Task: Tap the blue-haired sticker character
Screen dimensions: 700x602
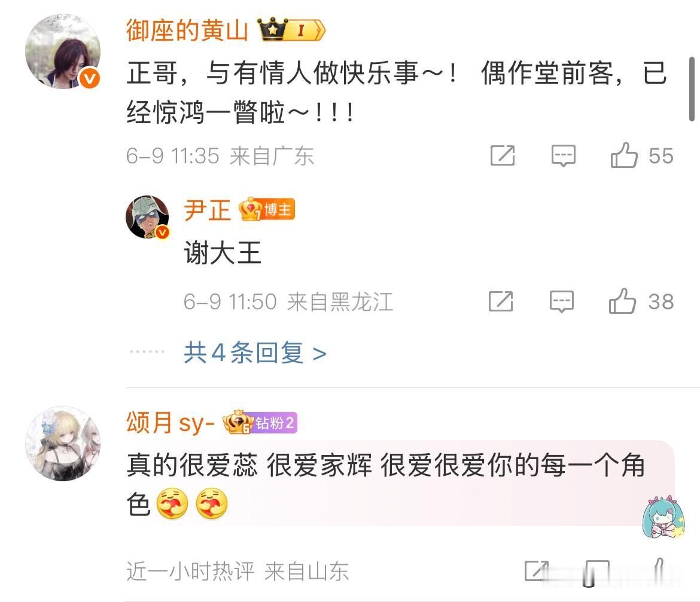Action: point(662,517)
